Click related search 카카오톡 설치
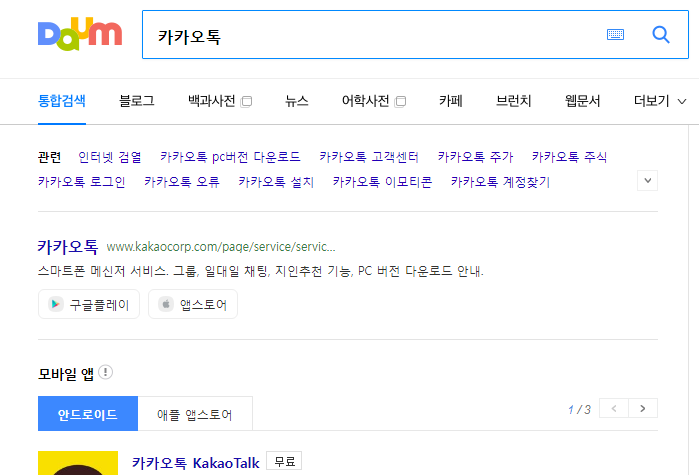 click(x=276, y=182)
